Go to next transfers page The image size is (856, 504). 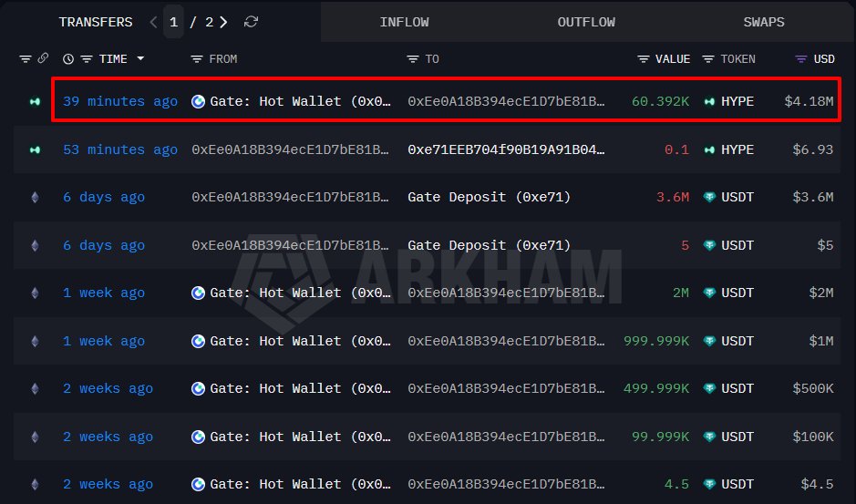tap(223, 22)
